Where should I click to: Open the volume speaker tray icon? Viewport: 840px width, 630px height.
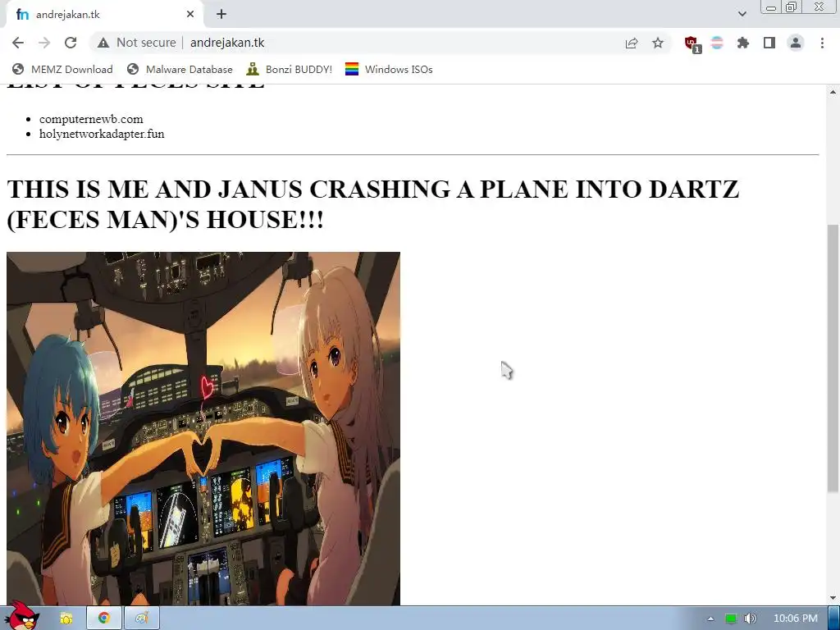[750, 619]
